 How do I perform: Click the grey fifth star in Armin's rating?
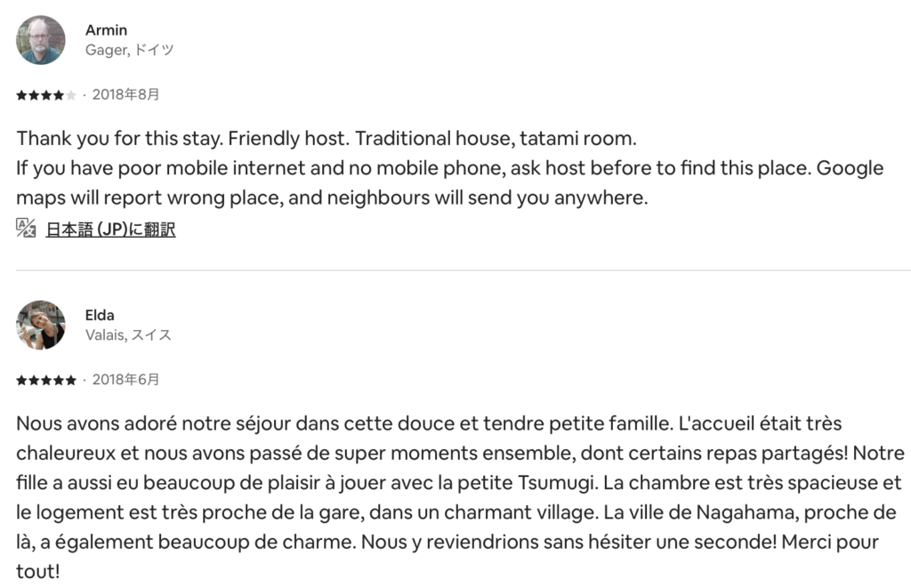pyautogui.click(x=71, y=95)
